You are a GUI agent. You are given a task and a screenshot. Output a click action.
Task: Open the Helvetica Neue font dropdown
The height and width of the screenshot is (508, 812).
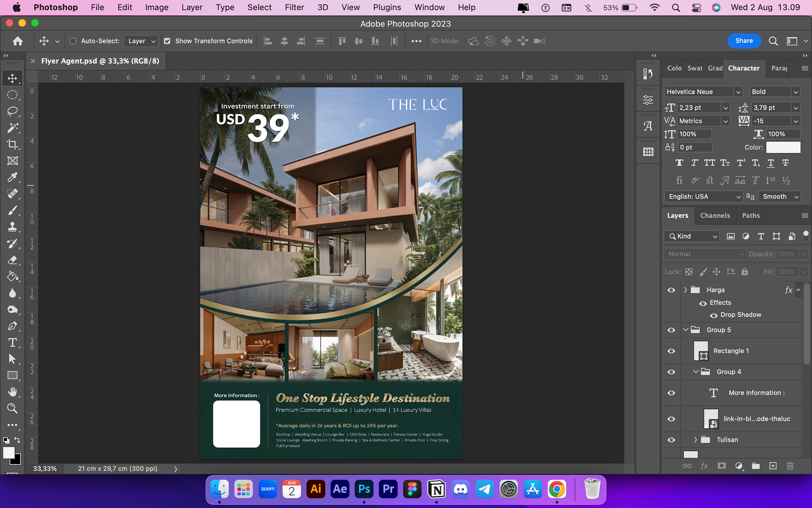coord(738,92)
